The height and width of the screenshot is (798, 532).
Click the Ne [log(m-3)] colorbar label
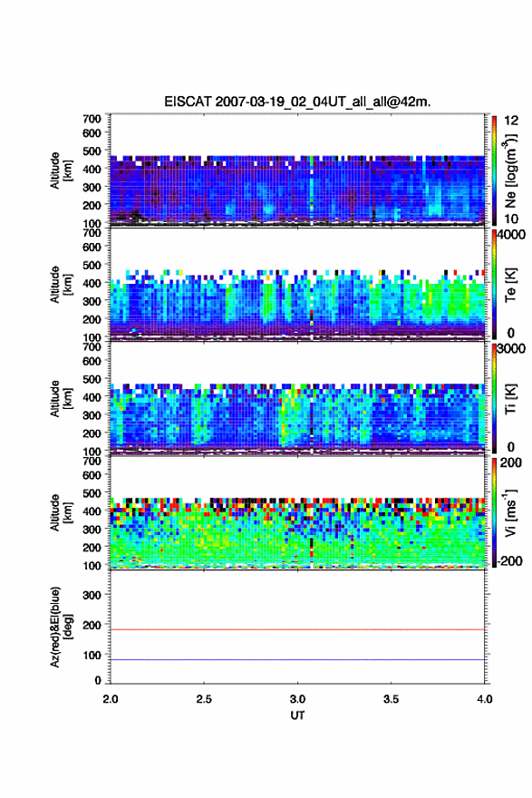pyautogui.click(x=510, y=170)
